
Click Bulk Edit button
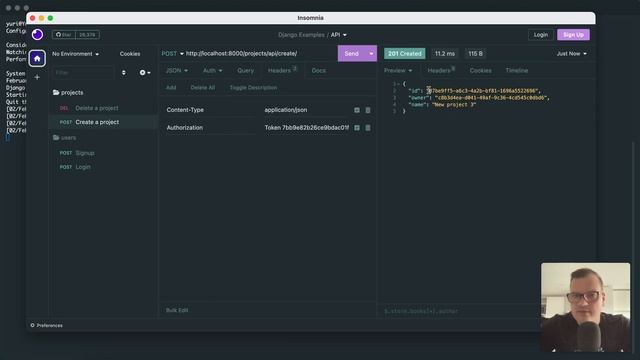pyautogui.click(x=177, y=310)
